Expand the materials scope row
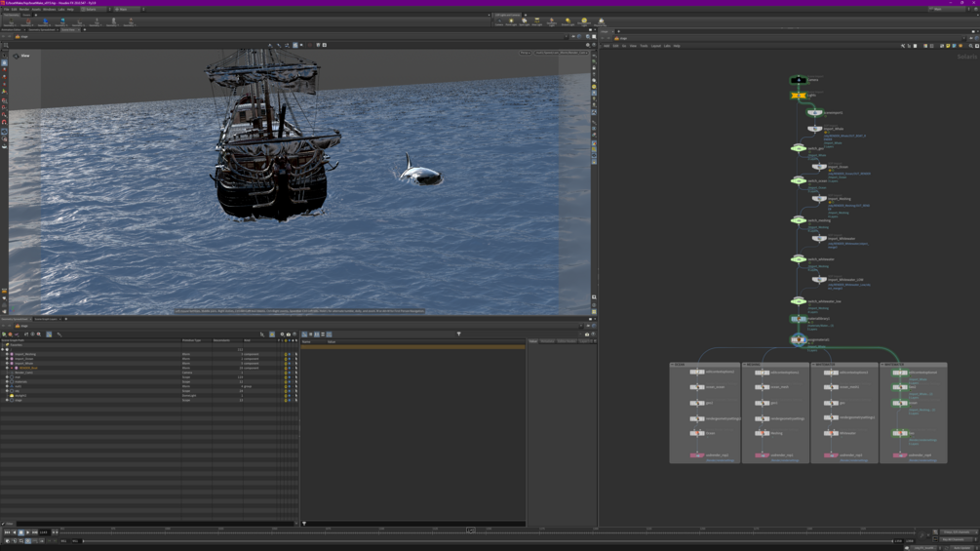 coord(7,381)
